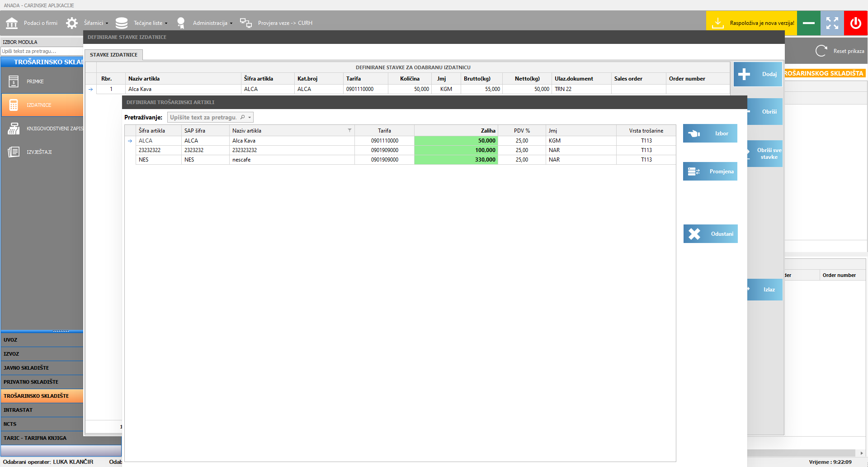This screenshot has width=868, height=467.
Task: Click the Obriši sve stavke button
Action: [x=765, y=154]
